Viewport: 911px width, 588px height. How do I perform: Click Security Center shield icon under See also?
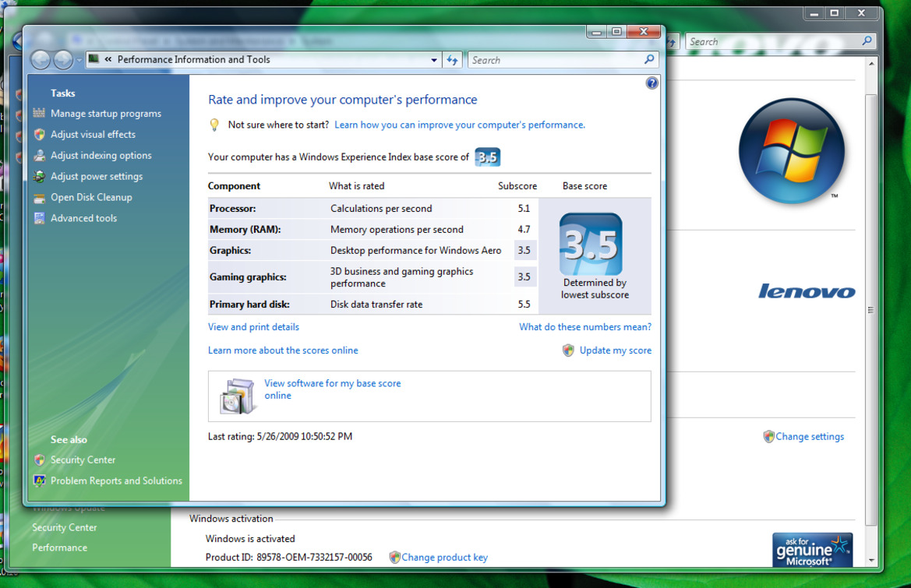[x=39, y=459]
